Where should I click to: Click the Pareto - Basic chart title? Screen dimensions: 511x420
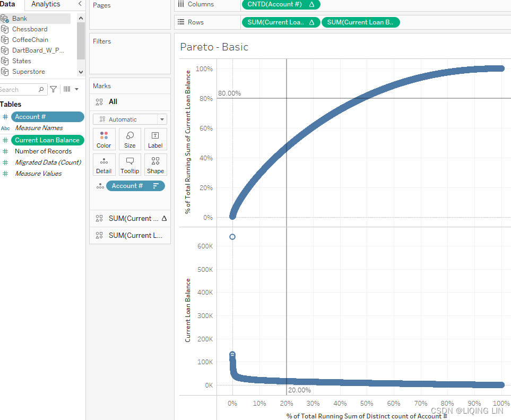[x=214, y=47]
